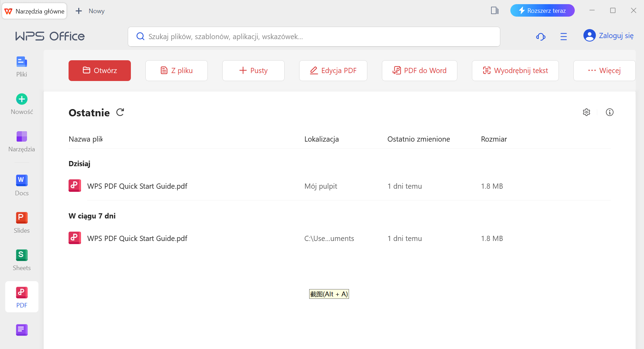
Task: Open the support headset icon
Action: [541, 36]
